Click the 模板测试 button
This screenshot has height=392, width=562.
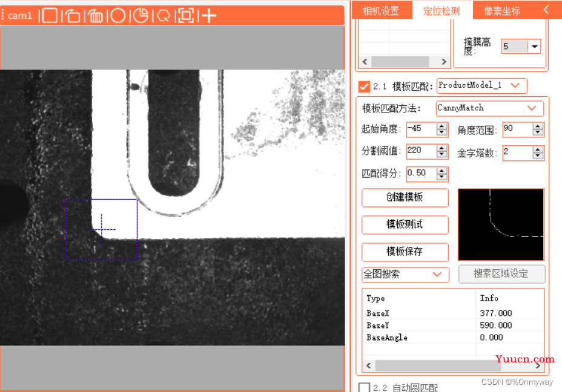pyautogui.click(x=405, y=225)
